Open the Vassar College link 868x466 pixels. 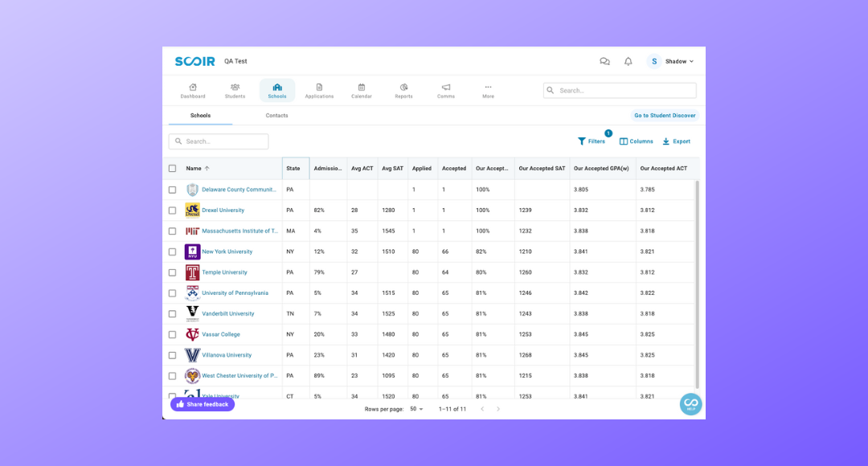(221, 334)
